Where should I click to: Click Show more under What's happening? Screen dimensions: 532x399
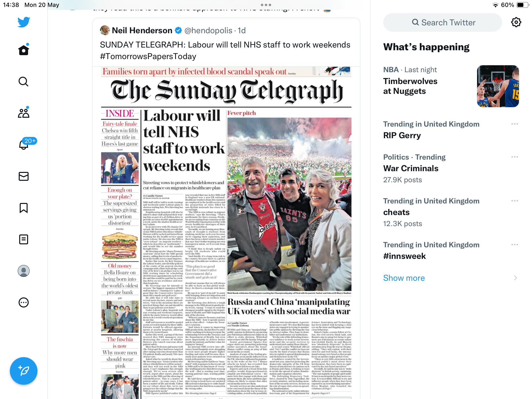click(404, 278)
